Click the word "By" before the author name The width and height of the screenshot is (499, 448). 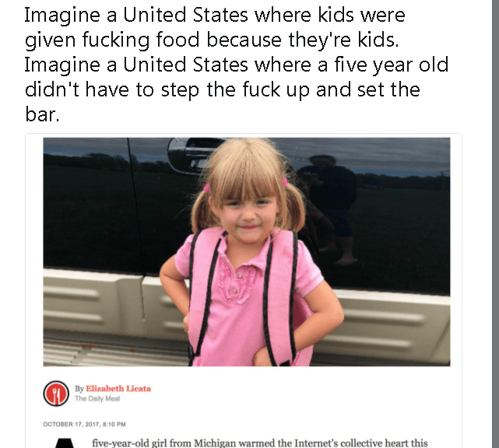pos(79,389)
